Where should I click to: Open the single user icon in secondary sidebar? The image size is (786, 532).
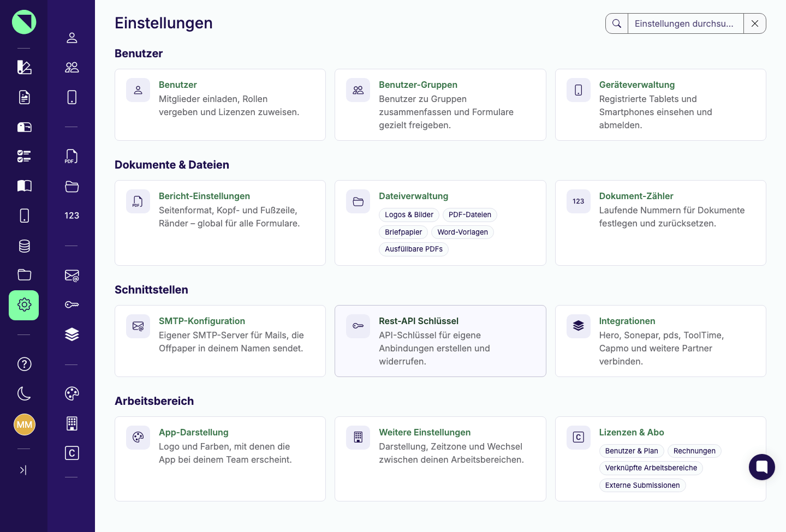click(72, 38)
